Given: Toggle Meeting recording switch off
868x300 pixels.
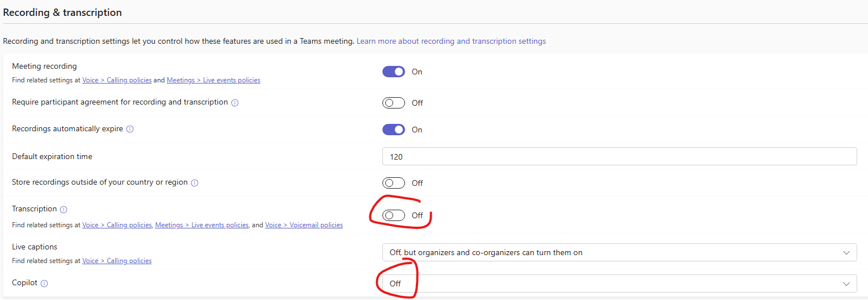Looking at the screenshot, I should [394, 72].
